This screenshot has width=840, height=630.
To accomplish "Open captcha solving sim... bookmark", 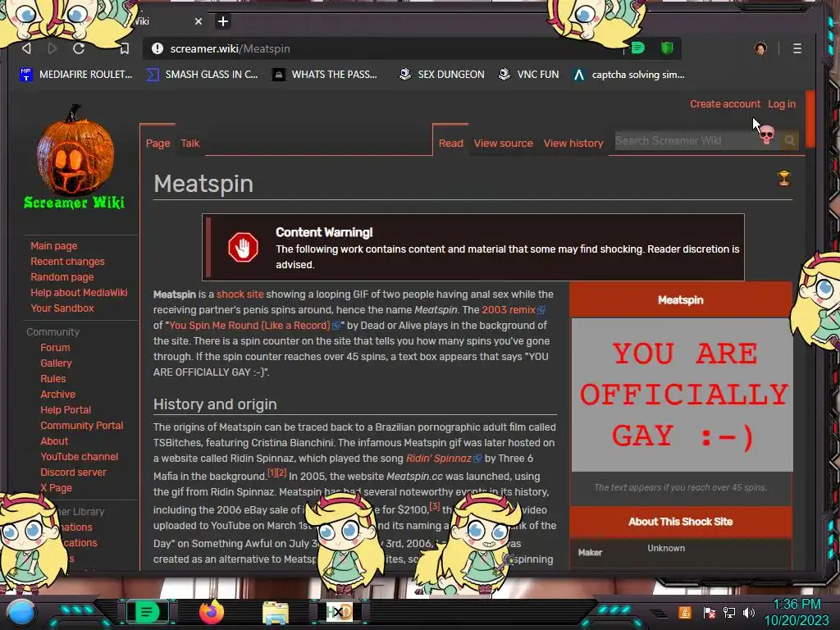I will point(629,75).
